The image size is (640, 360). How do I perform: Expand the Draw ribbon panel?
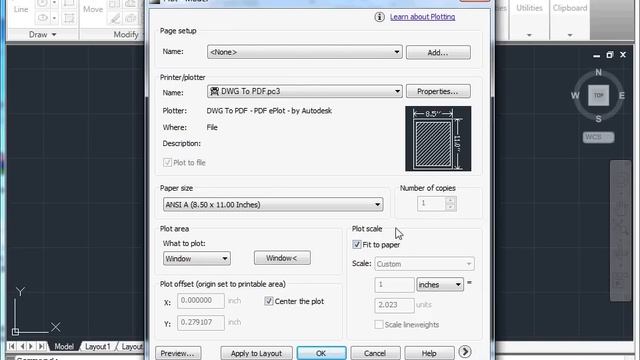[x=42, y=35]
